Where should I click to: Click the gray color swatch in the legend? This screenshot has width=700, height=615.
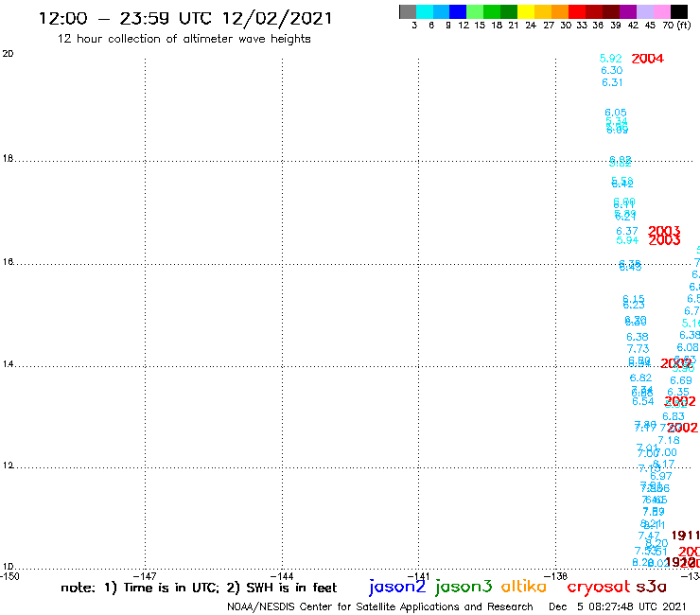408,11
